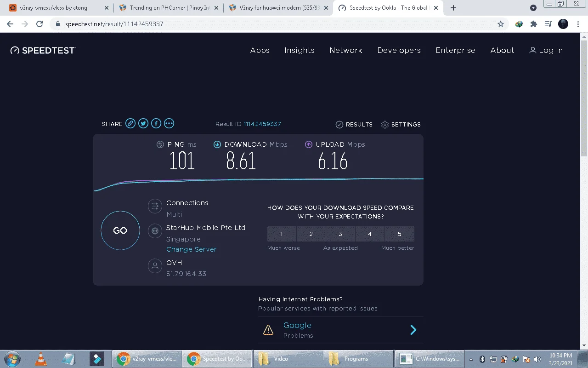Open the Filmora taskbar icon
Screen dimensions: 588x368
pyautogui.click(x=96, y=359)
